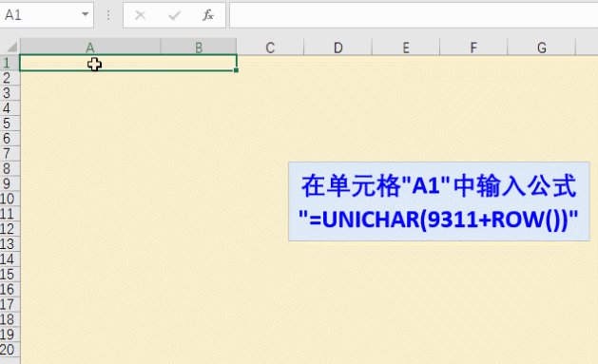This screenshot has width=598, height=364.
Task: Confirm entry with the checkmark icon
Action: [174, 15]
